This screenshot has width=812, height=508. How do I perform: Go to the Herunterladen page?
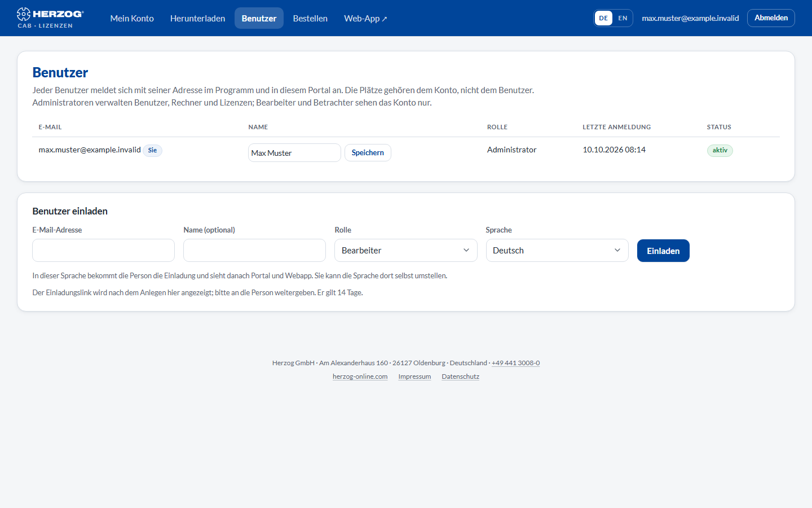pyautogui.click(x=197, y=18)
